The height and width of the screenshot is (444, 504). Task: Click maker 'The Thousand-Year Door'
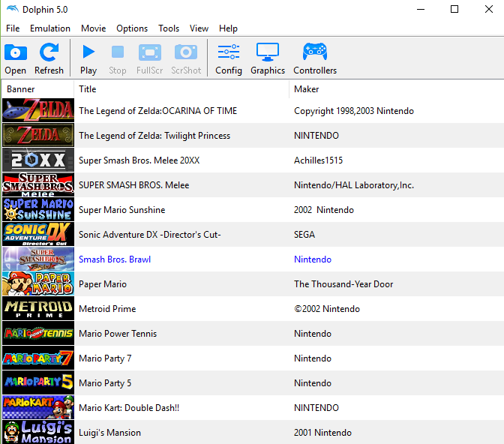coord(343,284)
